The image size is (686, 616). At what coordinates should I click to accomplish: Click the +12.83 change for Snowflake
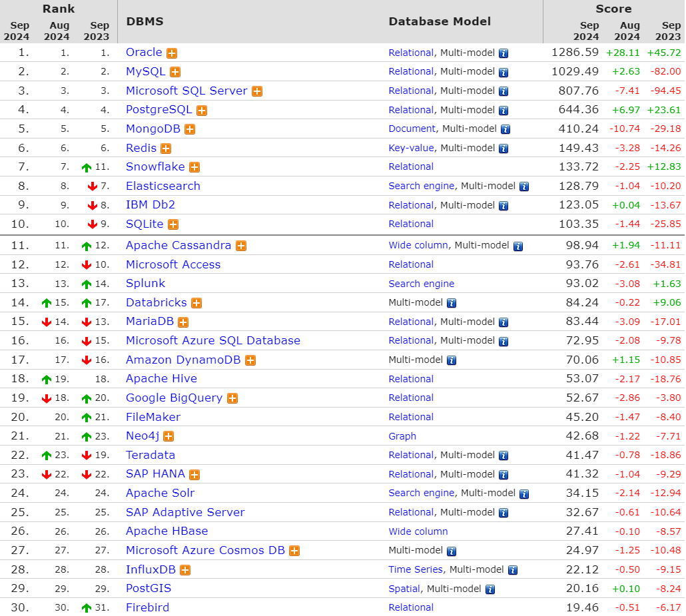664,166
